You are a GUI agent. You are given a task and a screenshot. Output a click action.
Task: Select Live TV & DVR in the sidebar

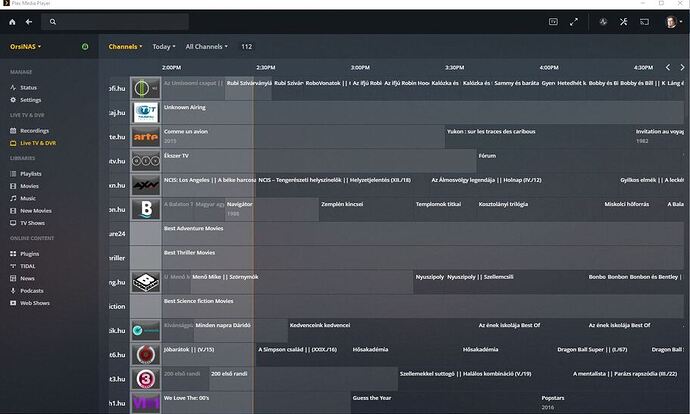[x=38, y=143]
